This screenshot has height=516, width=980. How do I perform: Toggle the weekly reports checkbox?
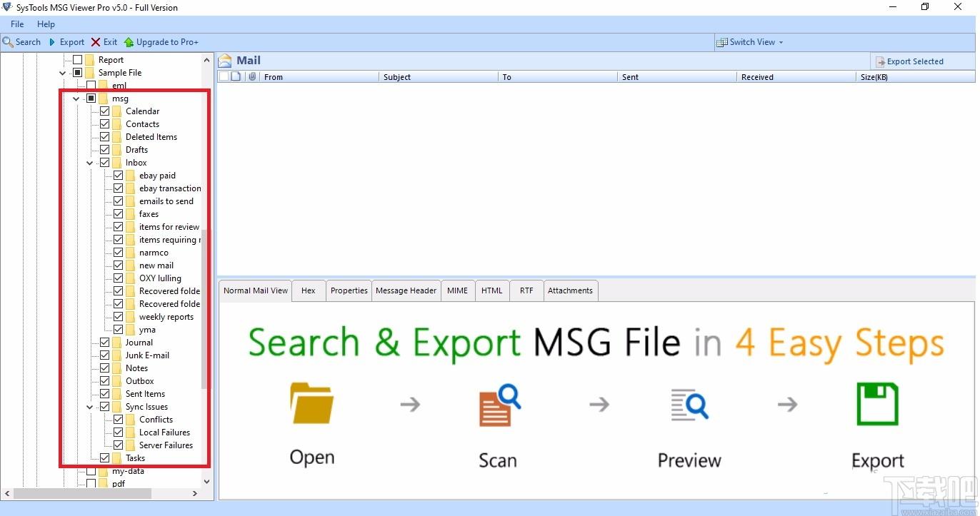pyautogui.click(x=119, y=317)
